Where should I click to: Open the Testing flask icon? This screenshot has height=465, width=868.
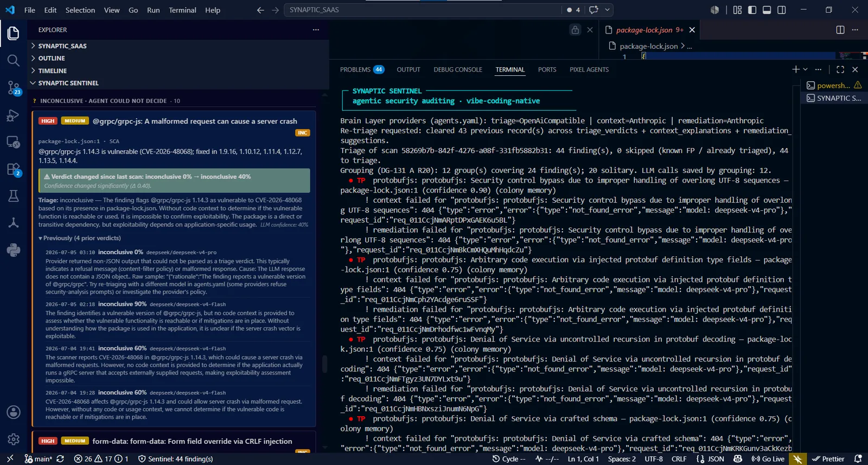[x=14, y=196]
